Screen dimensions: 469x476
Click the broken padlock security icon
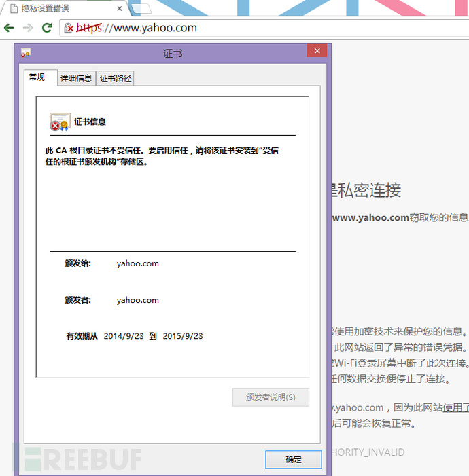tap(69, 29)
